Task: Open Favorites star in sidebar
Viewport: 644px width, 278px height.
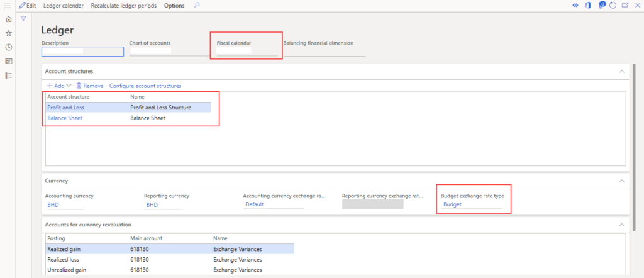Action: [8, 33]
